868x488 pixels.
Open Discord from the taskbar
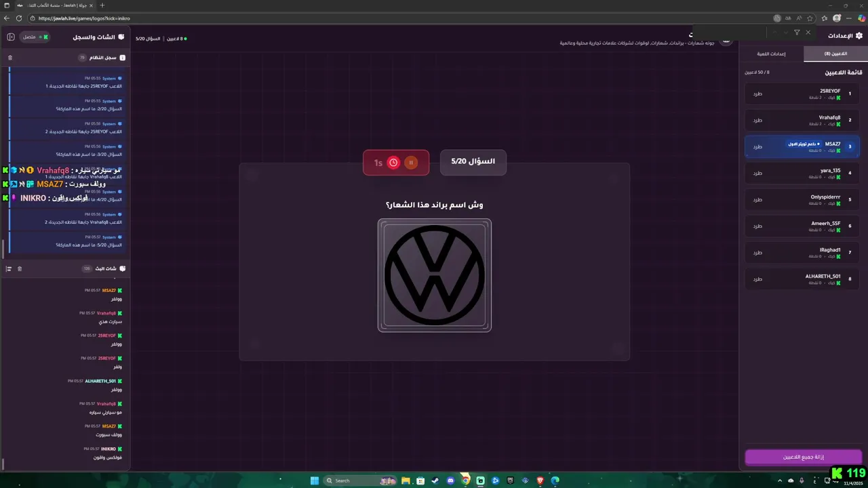[x=450, y=481]
